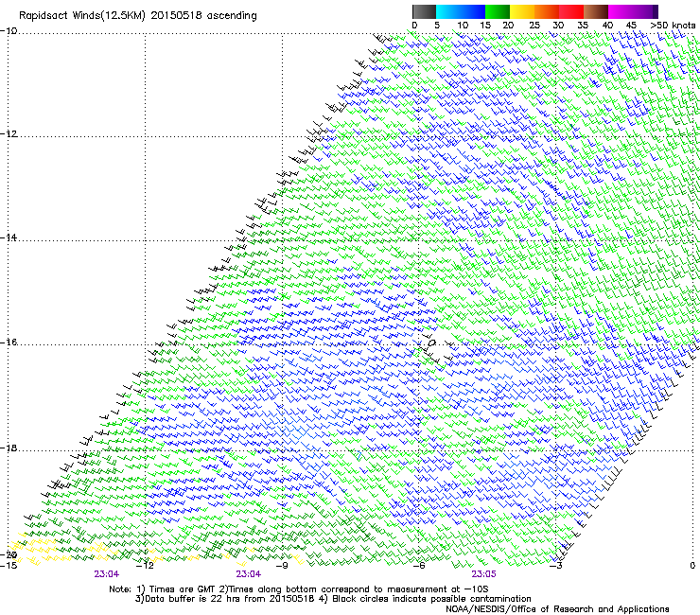Image resolution: width=700 pixels, height=615 pixels.
Task: Click the '>50 knots' legend label
Action: pyautogui.click(x=673, y=25)
